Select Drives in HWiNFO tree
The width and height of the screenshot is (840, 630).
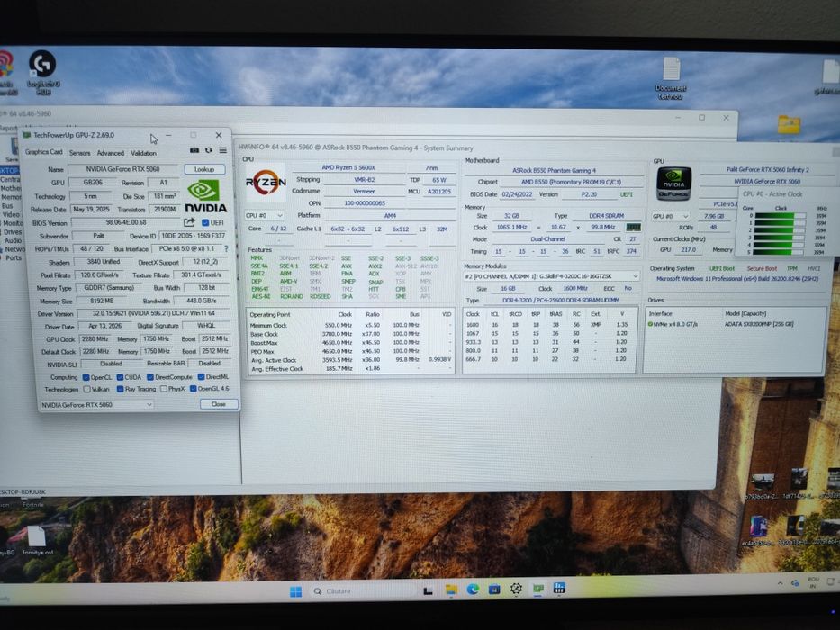coord(13,232)
